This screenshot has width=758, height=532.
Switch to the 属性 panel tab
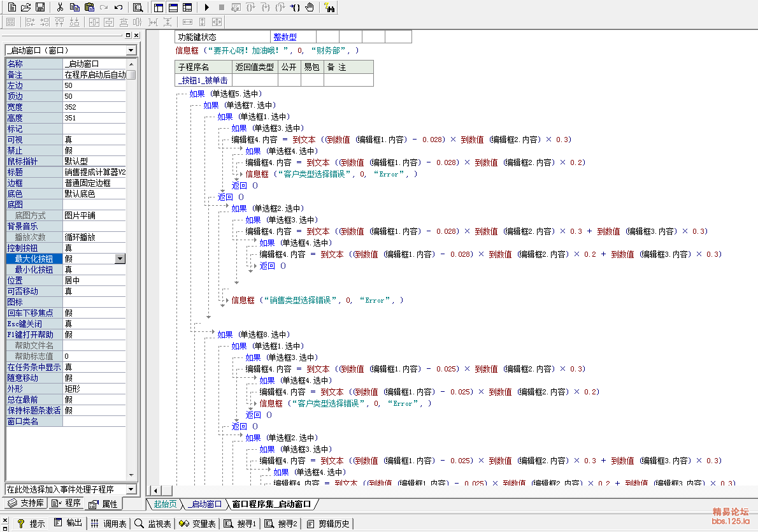click(x=103, y=504)
